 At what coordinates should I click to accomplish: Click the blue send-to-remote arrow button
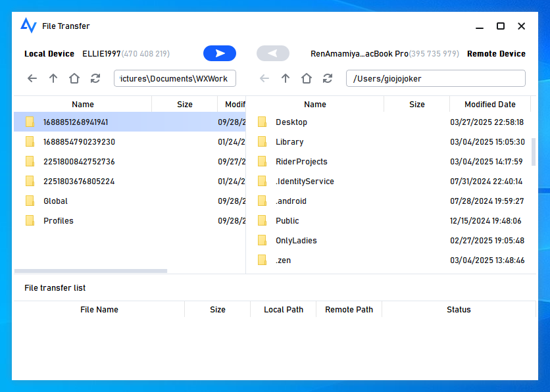220,54
